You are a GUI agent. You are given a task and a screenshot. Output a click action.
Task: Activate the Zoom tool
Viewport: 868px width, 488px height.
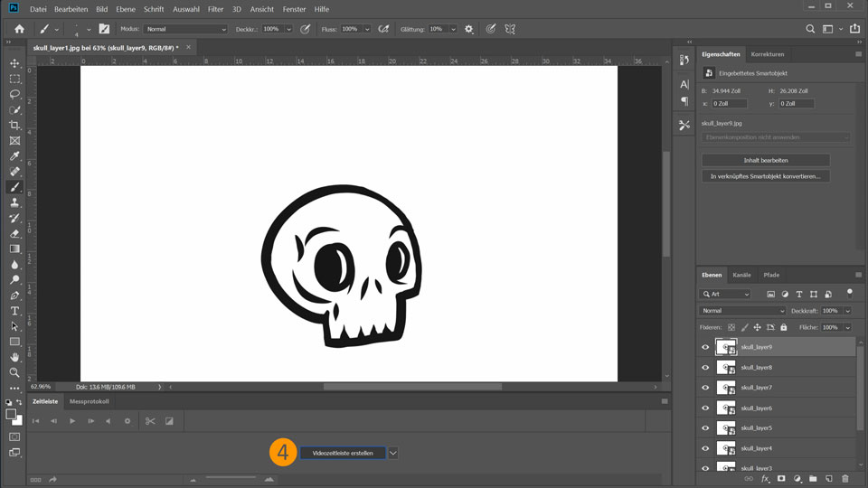(14, 372)
